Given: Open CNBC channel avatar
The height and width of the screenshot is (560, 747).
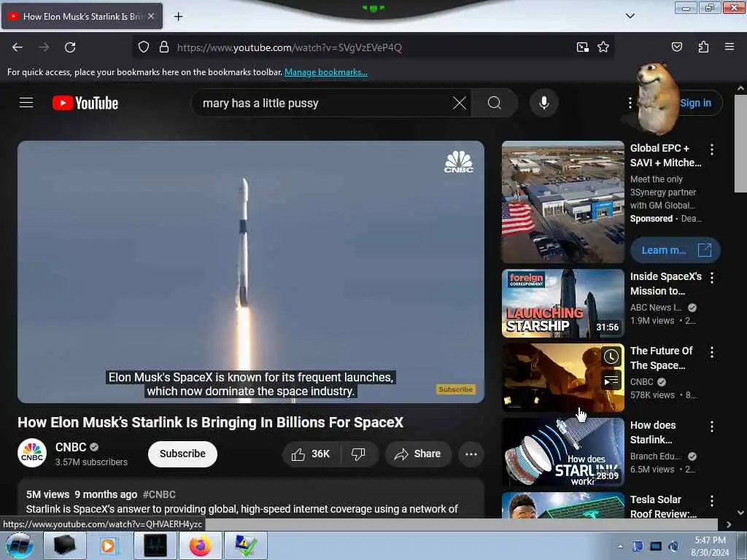Looking at the screenshot, I should coord(32,453).
